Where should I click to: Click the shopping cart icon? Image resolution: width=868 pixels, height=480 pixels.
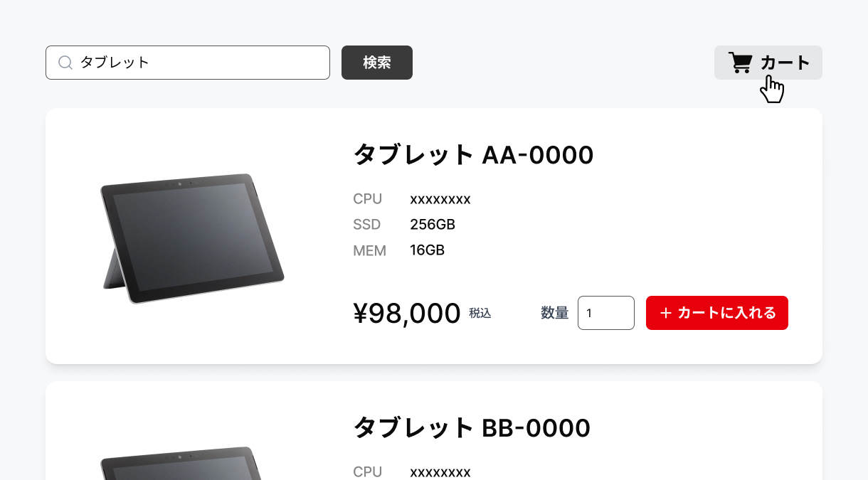point(741,63)
